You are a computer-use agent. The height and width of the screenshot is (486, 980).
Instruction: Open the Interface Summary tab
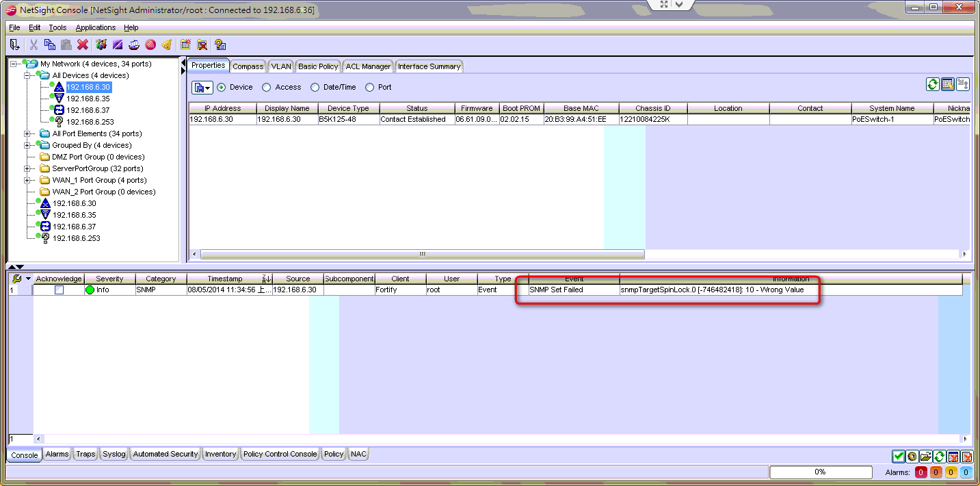click(x=429, y=66)
